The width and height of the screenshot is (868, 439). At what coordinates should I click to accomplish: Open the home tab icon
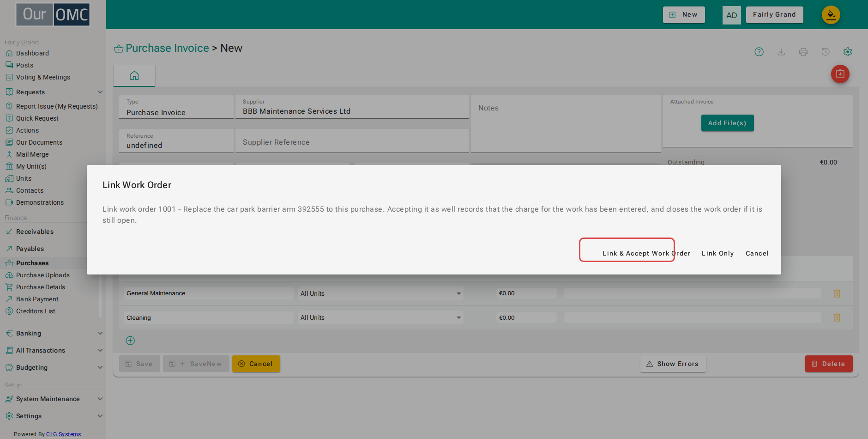134,75
